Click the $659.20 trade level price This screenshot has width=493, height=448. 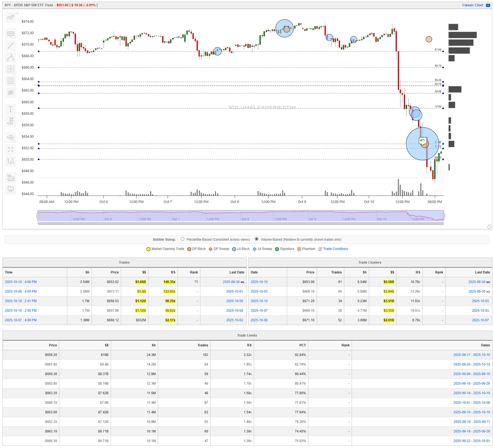coord(51,355)
